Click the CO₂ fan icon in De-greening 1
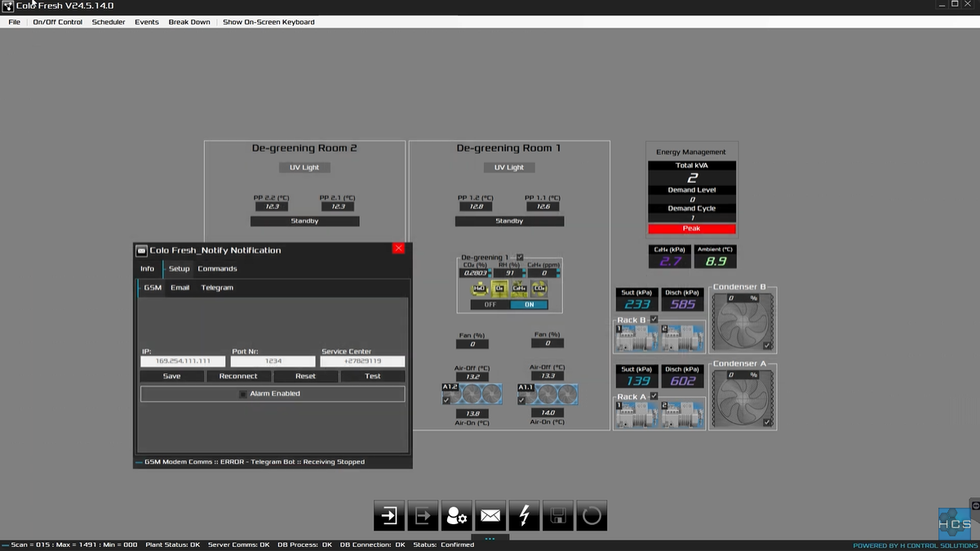 click(x=539, y=288)
